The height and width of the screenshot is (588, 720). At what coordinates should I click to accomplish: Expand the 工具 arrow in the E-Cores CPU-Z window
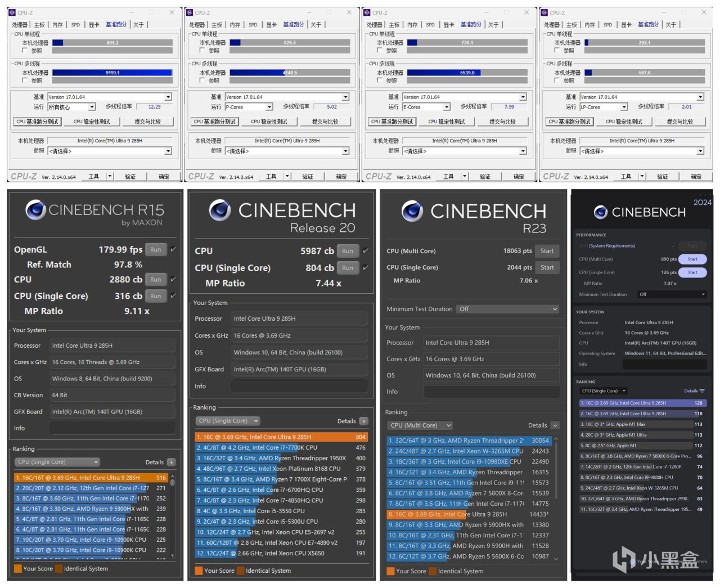465,176
